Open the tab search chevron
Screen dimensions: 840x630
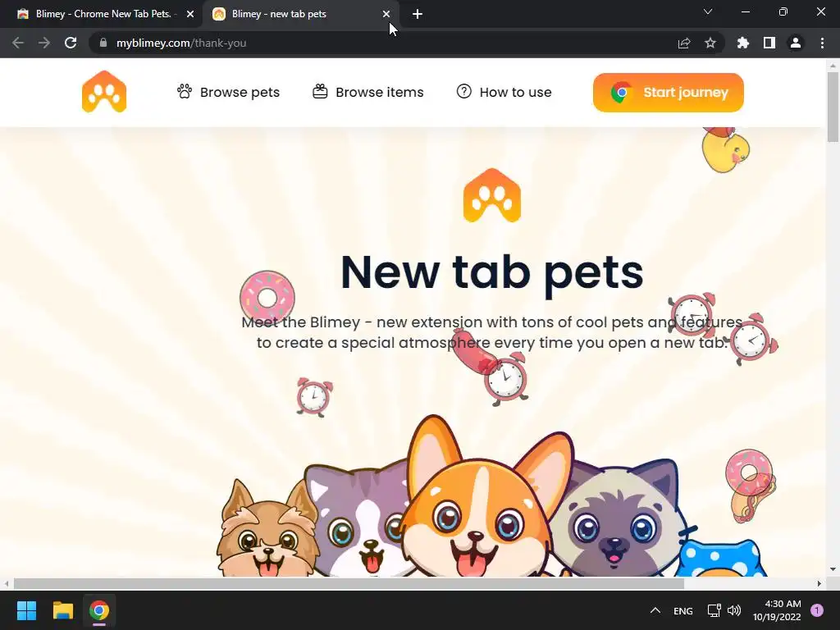[708, 11]
